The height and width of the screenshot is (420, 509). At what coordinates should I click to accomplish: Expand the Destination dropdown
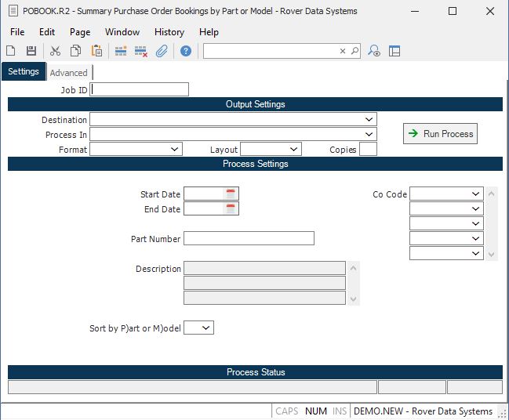point(369,120)
